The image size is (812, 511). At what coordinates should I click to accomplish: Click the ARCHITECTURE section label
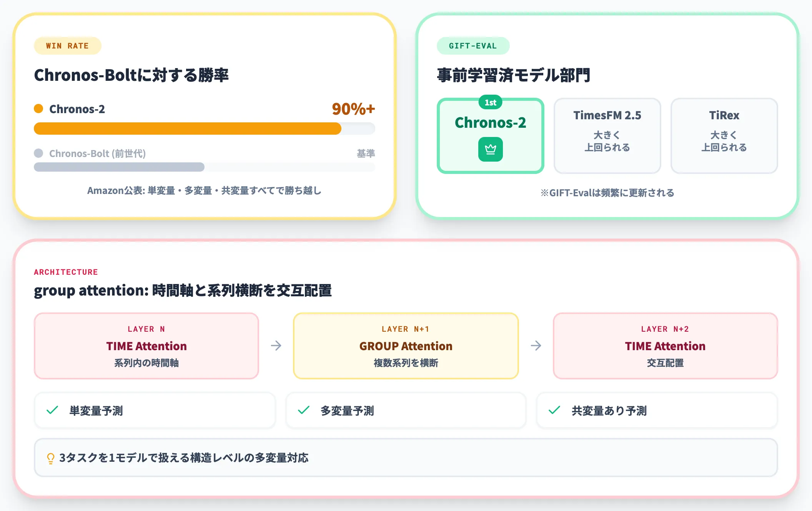66,272
